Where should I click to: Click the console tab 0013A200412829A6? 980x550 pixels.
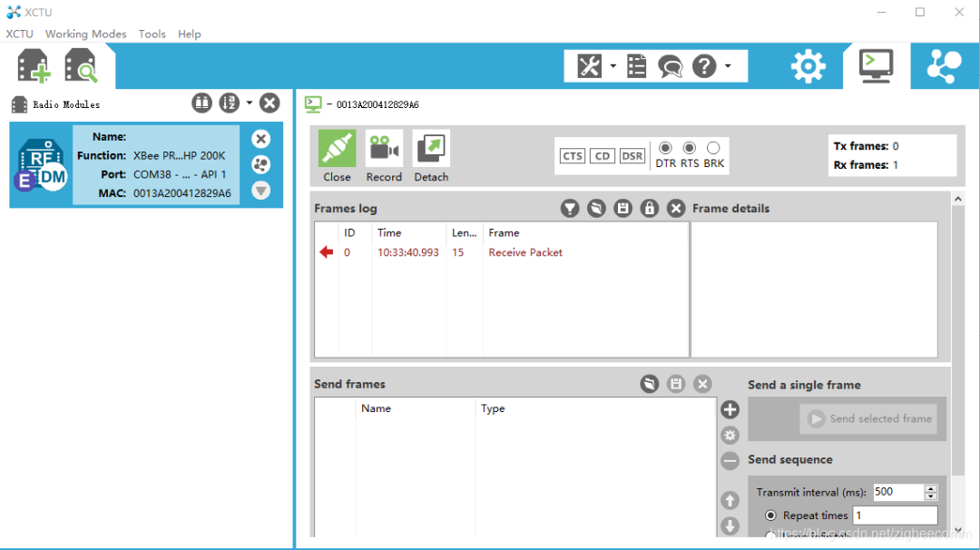pos(362,104)
